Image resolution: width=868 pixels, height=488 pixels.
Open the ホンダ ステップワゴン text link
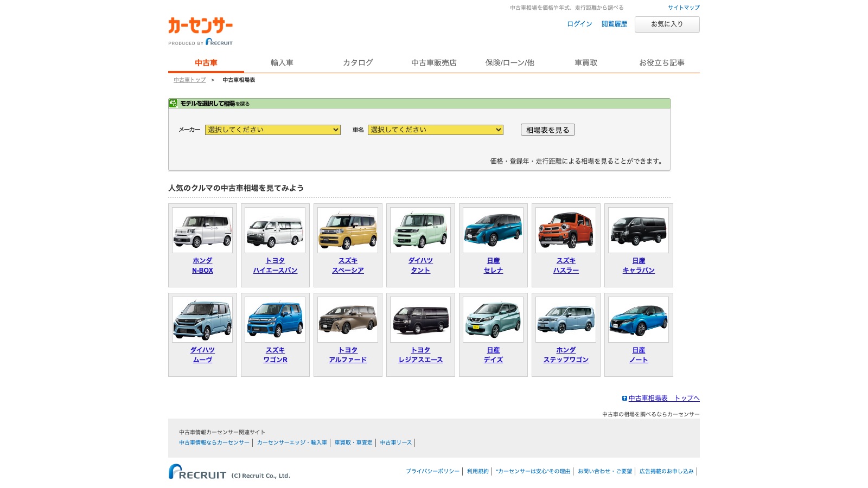[566, 355]
